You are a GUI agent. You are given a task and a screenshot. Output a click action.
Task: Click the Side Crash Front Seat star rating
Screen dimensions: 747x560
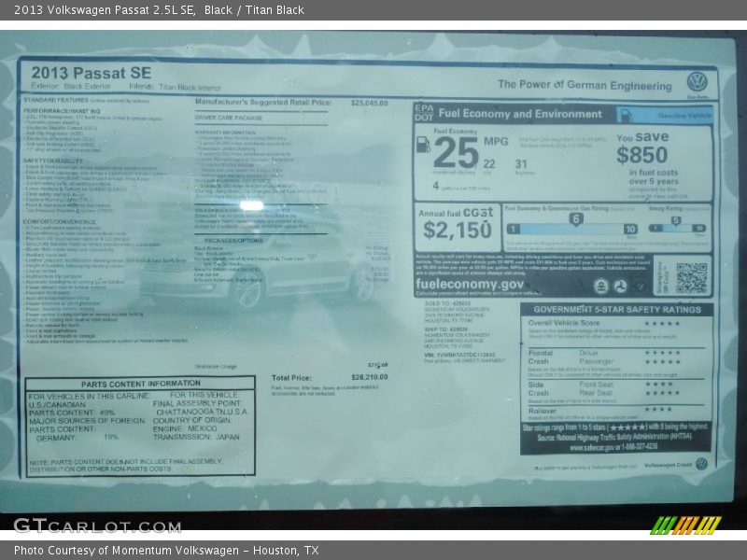click(659, 384)
